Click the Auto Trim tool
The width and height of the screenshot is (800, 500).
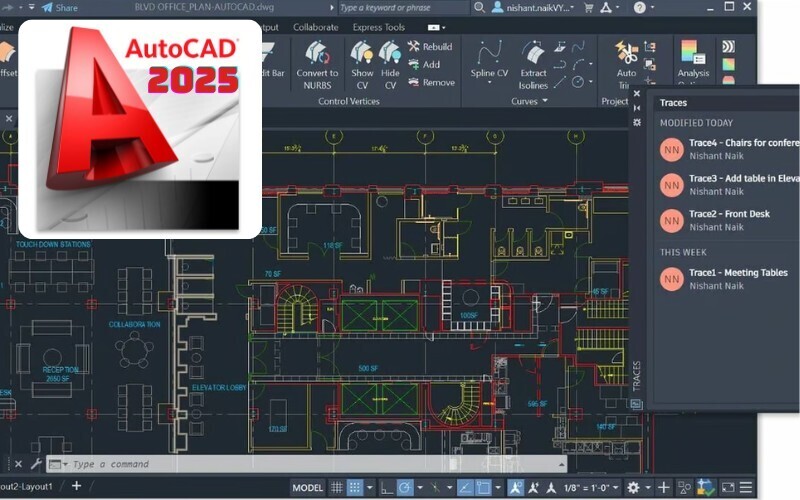pos(626,65)
